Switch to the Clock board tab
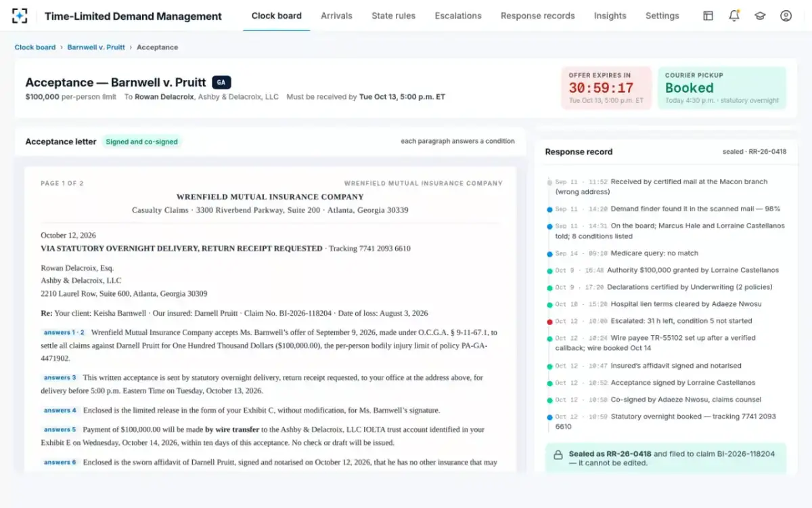The image size is (812, 508). pos(277,16)
